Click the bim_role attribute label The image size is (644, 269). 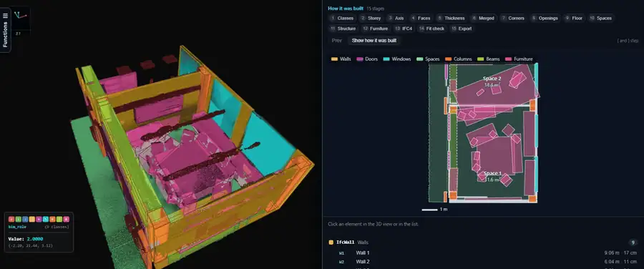pos(17,227)
